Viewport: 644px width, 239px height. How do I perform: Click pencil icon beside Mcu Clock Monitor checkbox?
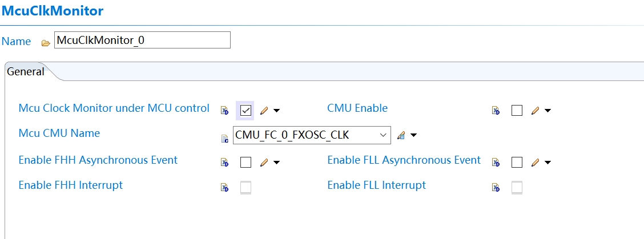pyautogui.click(x=264, y=111)
